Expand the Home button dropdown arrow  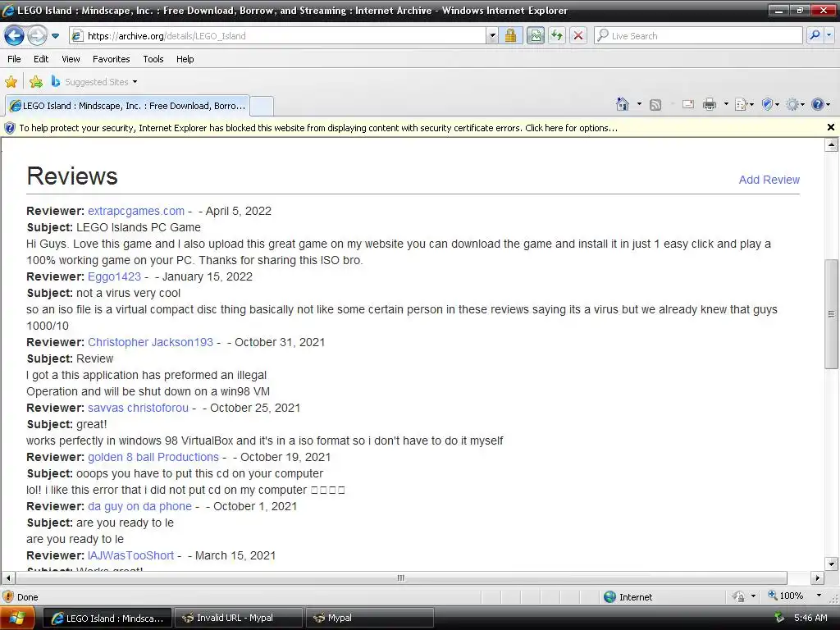pos(639,104)
